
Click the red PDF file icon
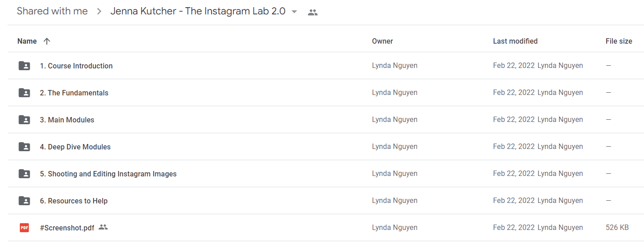click(24, 228)
